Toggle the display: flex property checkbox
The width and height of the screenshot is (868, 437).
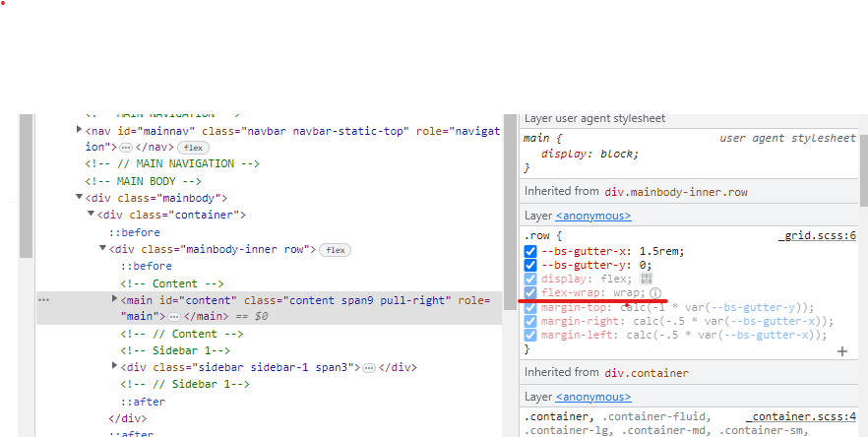coord(530,280)
